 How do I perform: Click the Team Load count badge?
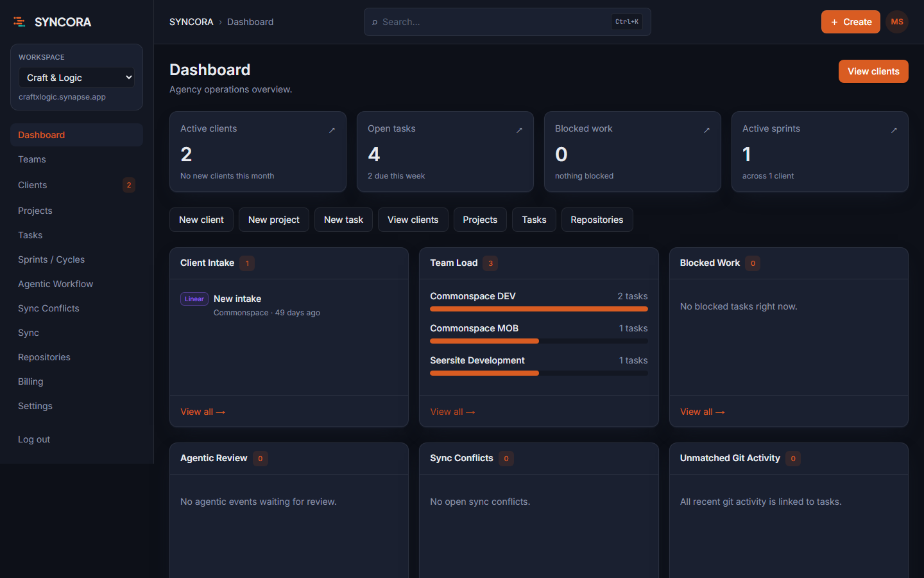click(x=490, y=263)
